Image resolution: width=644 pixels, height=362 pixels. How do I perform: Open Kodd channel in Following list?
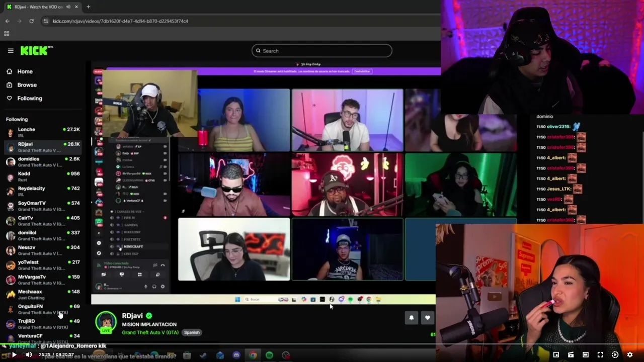(43, 176)
